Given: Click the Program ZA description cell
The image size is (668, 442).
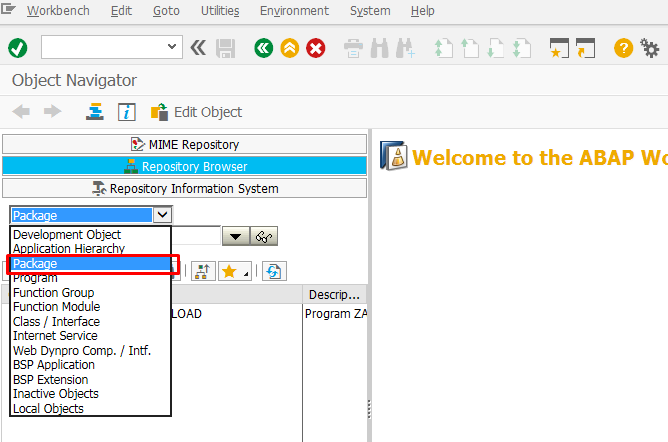Looking at the screenshot, I should (x=336, y=314).
